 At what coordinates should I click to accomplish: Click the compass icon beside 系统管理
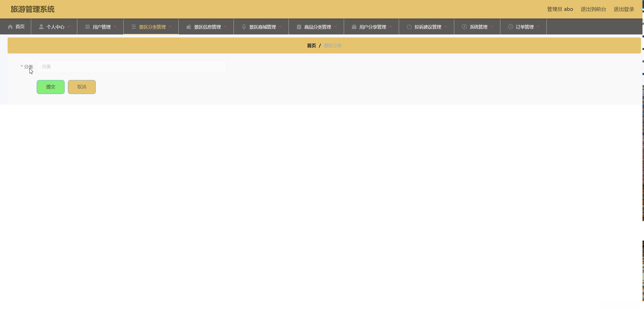click(x=464, y=27)
